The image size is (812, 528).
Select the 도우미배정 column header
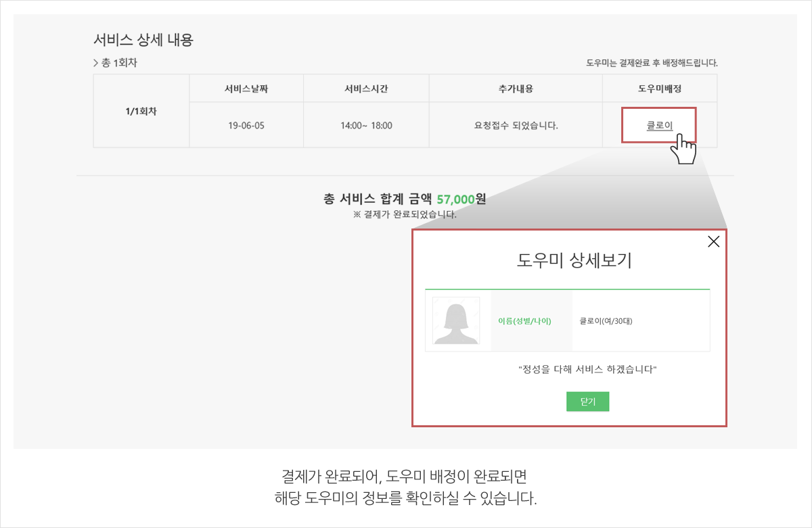(x=660, y=89)
